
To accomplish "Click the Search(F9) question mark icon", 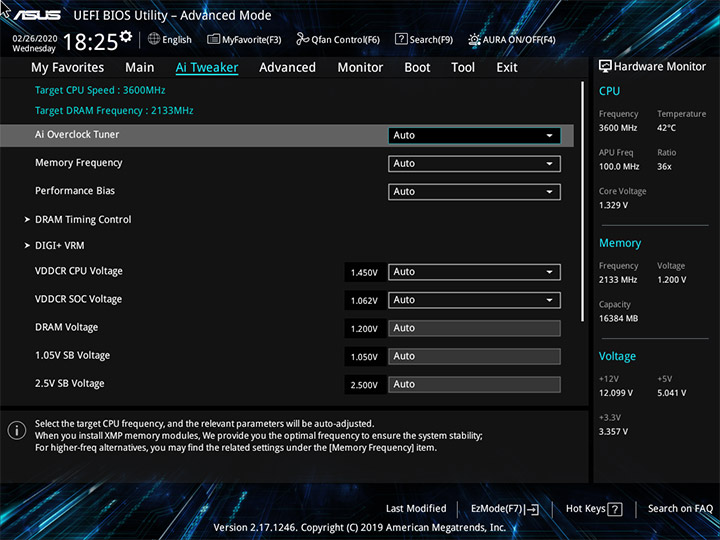I will (x=401, y=39).
